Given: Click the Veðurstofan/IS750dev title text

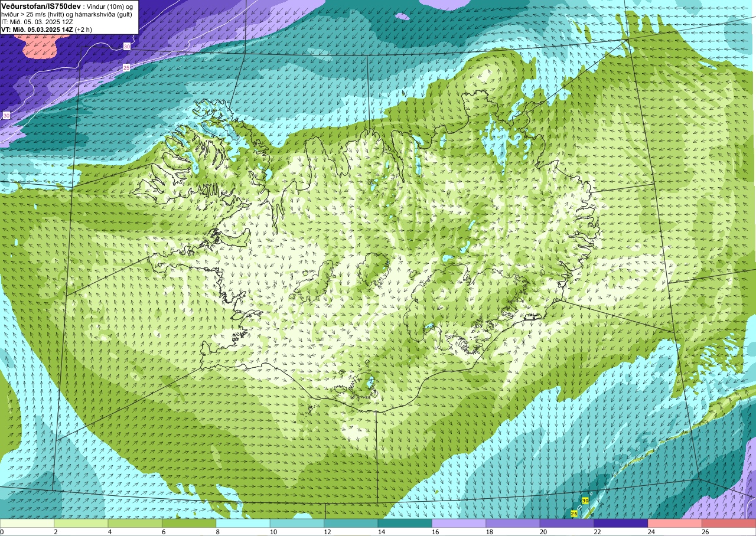Looking at the screenshot, I should coord(41,6).
